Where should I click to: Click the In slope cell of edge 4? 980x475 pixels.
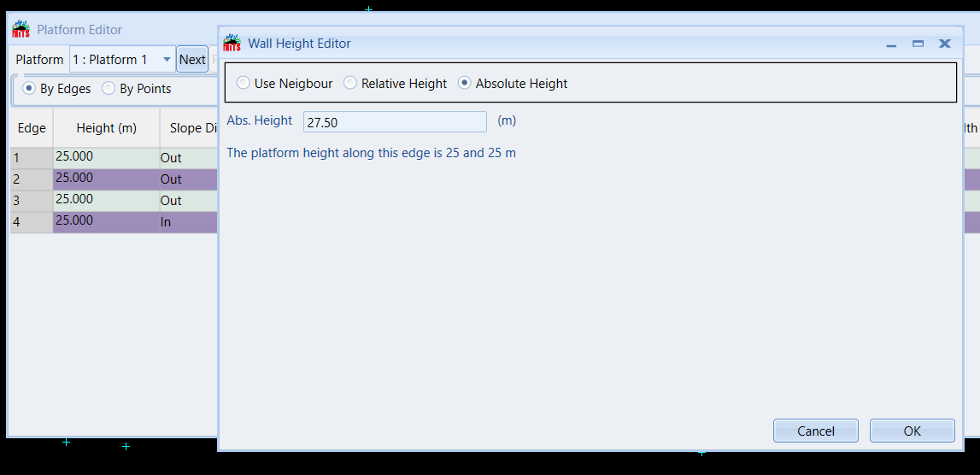188,222
